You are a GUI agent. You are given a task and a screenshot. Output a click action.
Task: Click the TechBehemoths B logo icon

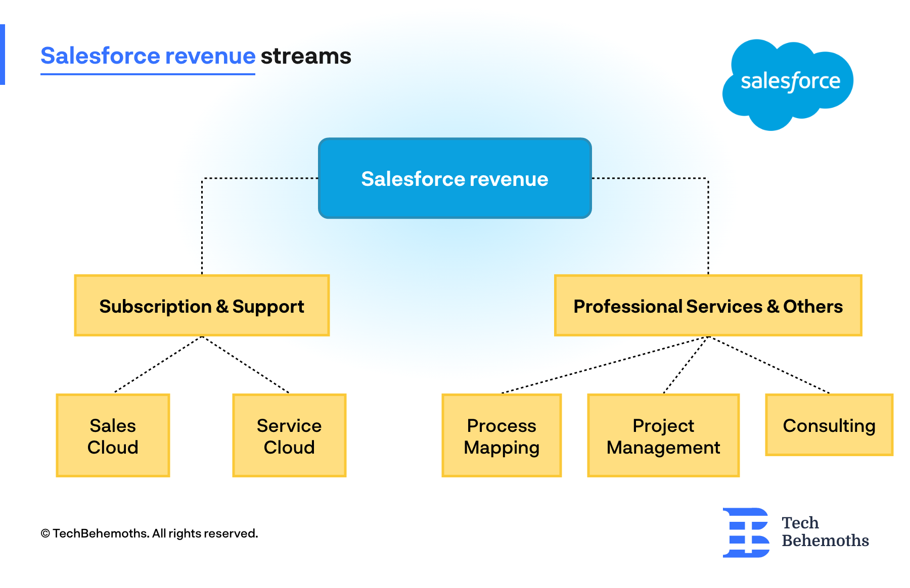(x=746, y=532)
